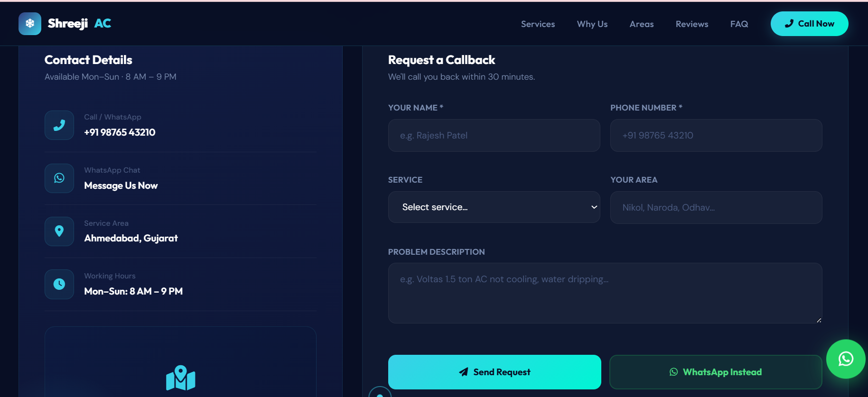
Task: Click the phone icon beside Call / WhatsApp
Action: click(59, 125)
